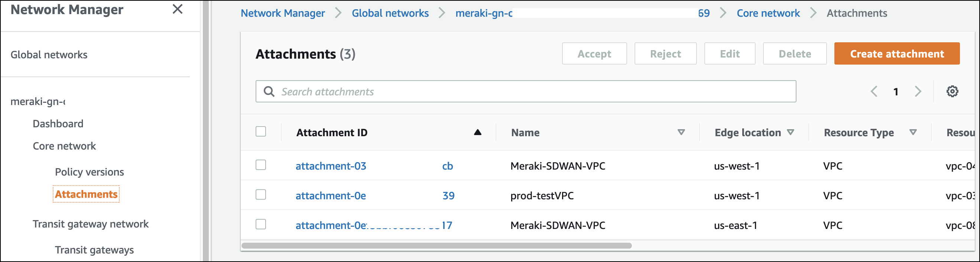Sort the Resource Type column
The height and width of the screenshot is (262, 980).
[x=913, y=132]
